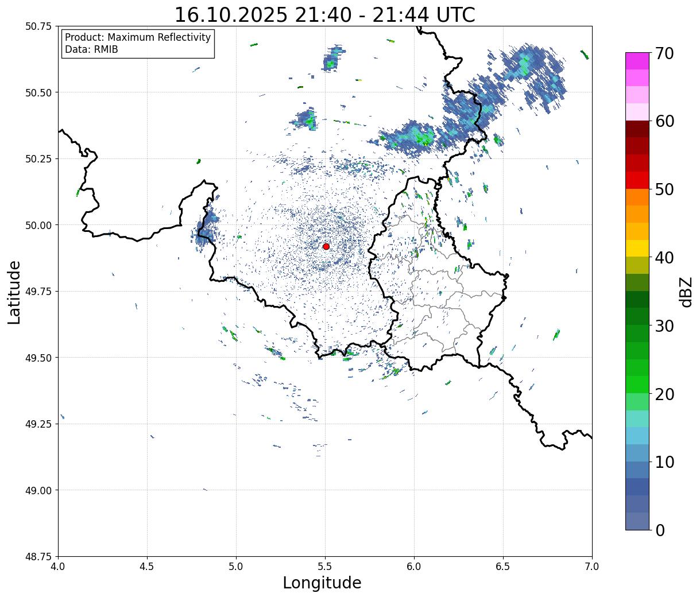Click the magenta top swatch of colorbar
The image size is (700, 597).
(637, 61)
